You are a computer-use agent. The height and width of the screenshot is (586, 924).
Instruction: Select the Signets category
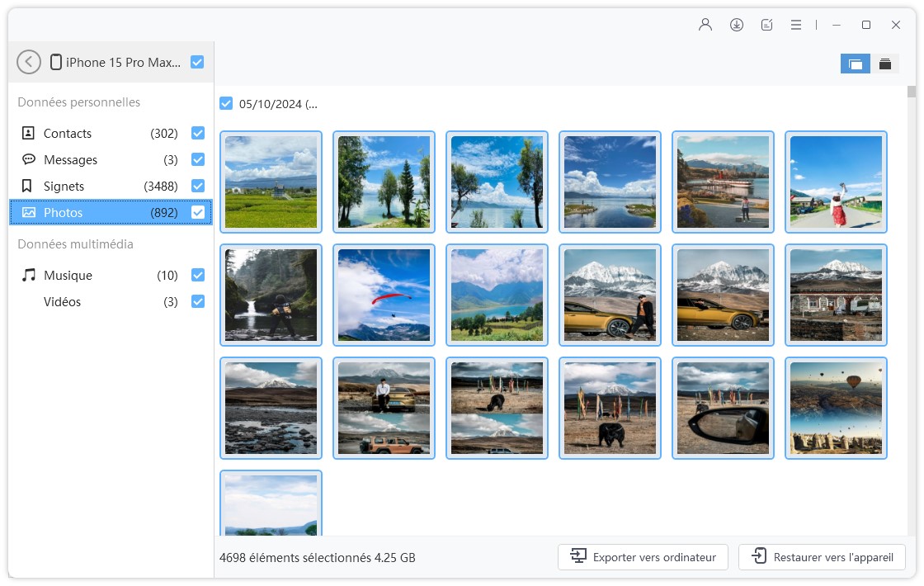(111, 187)
